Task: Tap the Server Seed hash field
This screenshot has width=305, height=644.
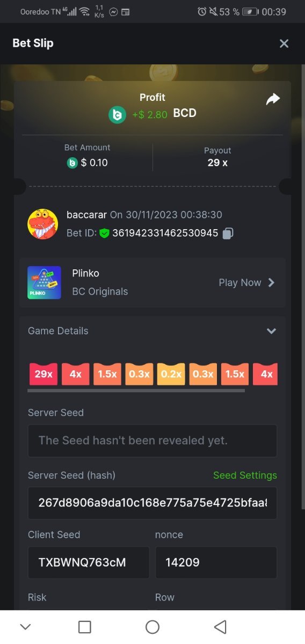Action: click(152, 503)
